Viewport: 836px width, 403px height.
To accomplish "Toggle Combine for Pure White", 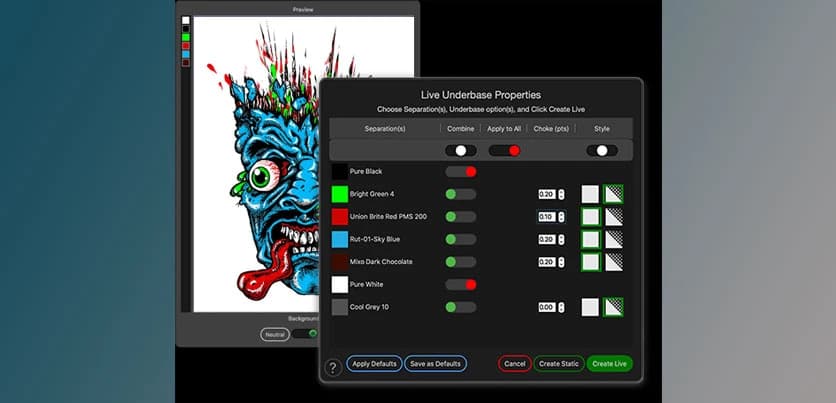I will coord(461,285).
